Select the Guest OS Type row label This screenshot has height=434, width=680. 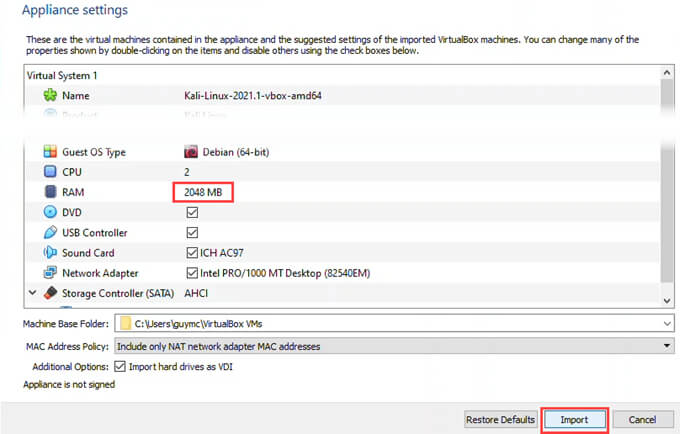94,152
